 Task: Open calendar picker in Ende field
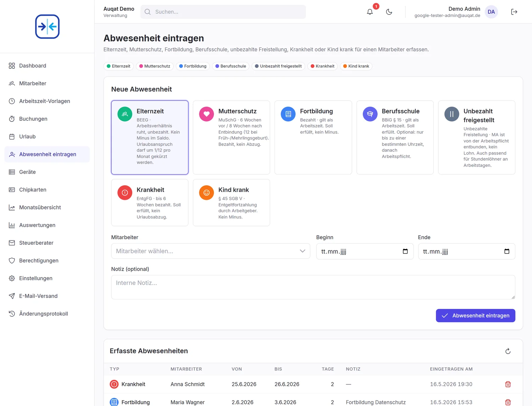507,251
